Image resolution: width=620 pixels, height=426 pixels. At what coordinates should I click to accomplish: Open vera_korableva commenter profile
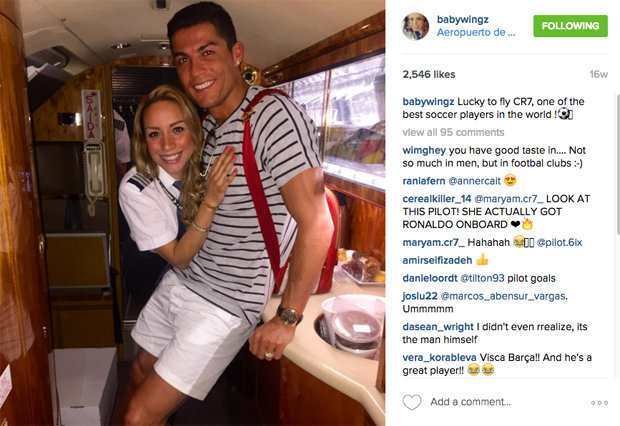(x=439, y=358)
